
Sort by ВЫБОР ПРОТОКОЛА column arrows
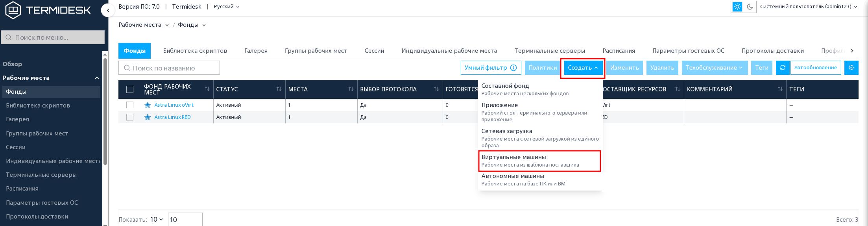pos(436,89)
